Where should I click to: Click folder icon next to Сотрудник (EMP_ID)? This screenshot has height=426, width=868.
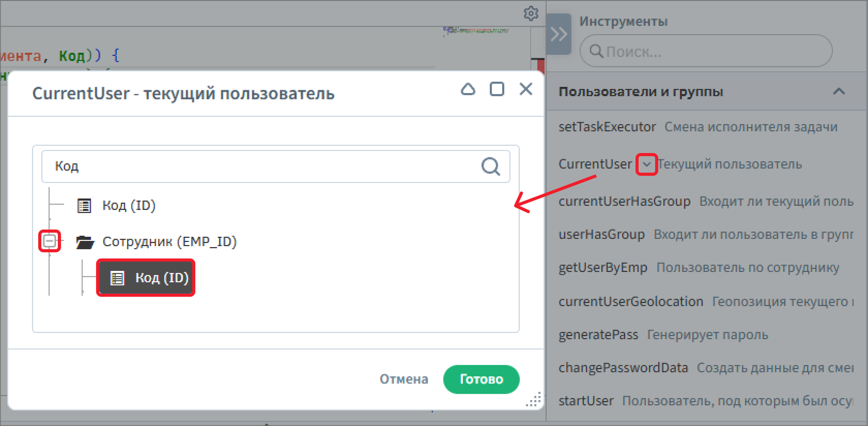(x=85, y=242)
